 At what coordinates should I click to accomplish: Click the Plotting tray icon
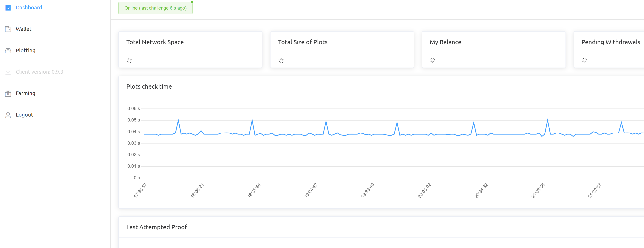[8, 51]
